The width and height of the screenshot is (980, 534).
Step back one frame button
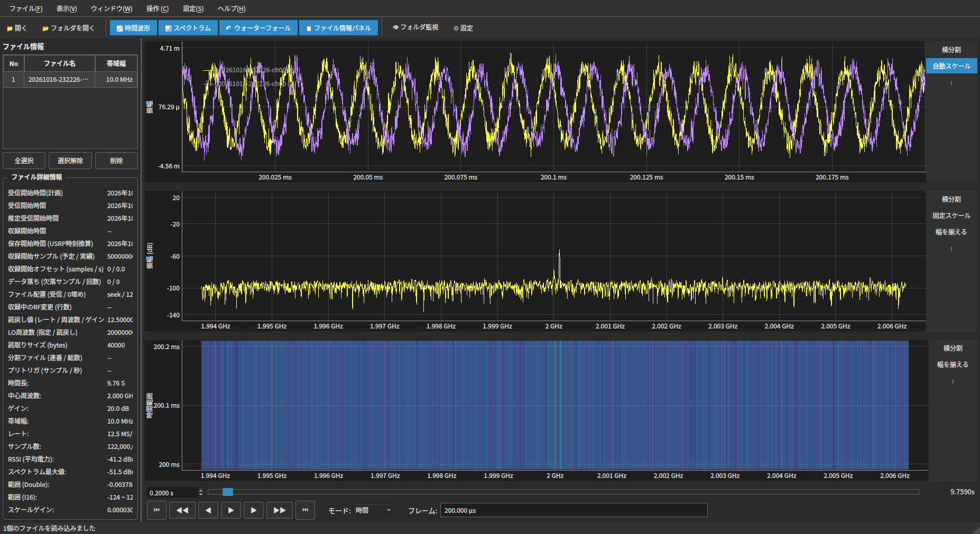tap(208, 510)
